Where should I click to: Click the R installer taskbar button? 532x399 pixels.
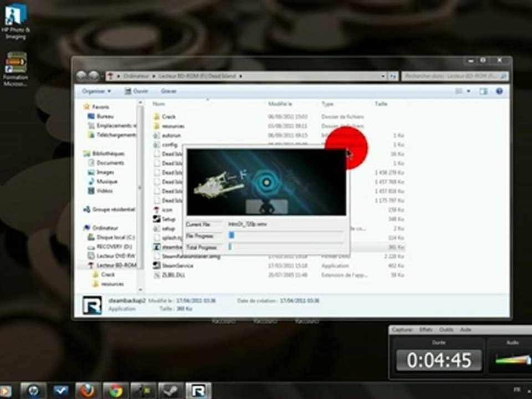(x=198, y=391)
